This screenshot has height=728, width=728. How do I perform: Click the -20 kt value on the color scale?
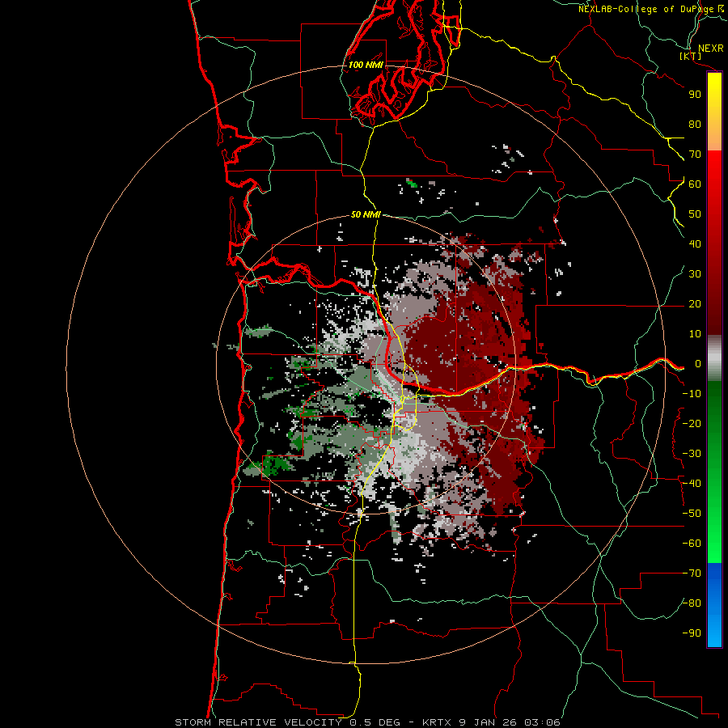click(692, 424)
